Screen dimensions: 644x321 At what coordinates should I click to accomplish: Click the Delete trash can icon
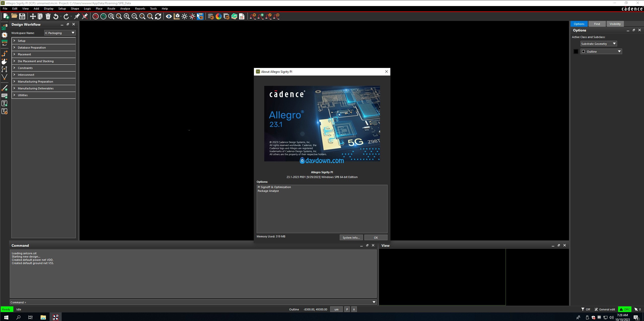coord(48,16)
